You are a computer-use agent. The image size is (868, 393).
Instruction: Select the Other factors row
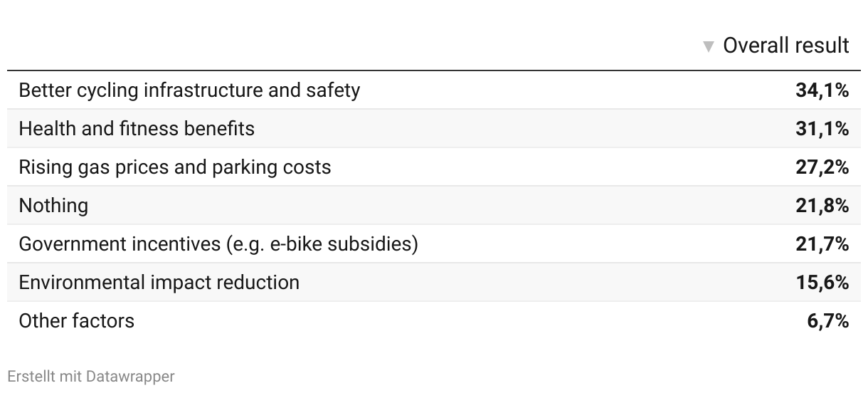pyautogui.click(x=434, y=321)
